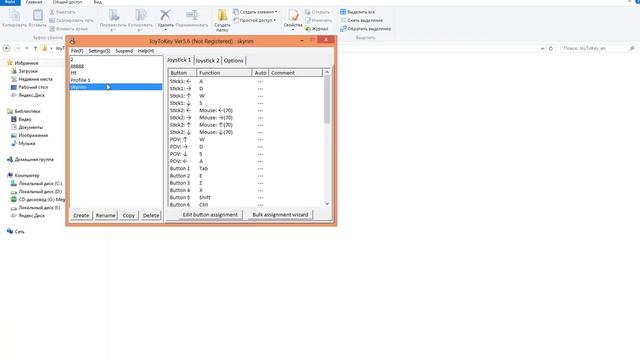Viewport: 640px width, 360px height.
Task: Open Explorer recent locations dropdown arrow
Action: [x=27, y=48]
